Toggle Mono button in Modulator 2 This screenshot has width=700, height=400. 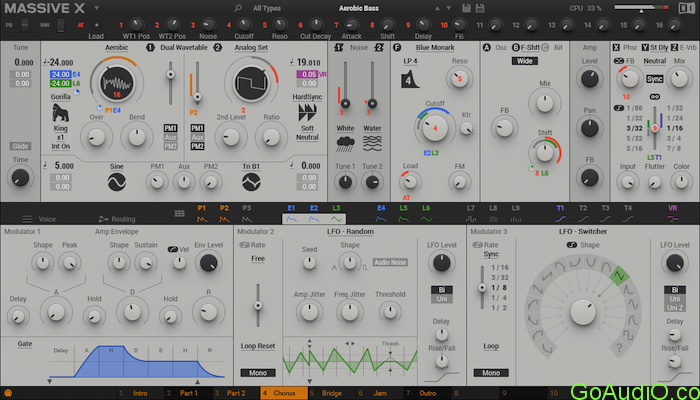pyautogui.click(x=258, y=373)
